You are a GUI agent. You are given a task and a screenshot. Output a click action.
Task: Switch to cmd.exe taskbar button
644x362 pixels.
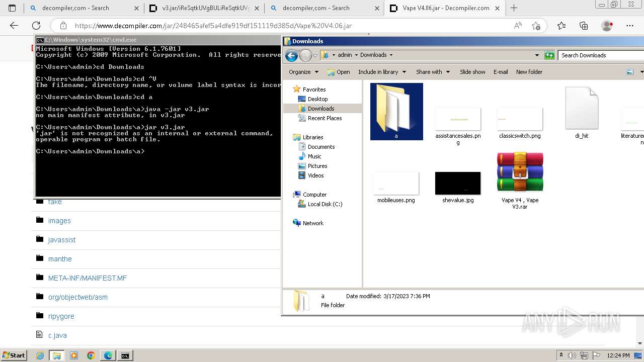click(125, 355)
